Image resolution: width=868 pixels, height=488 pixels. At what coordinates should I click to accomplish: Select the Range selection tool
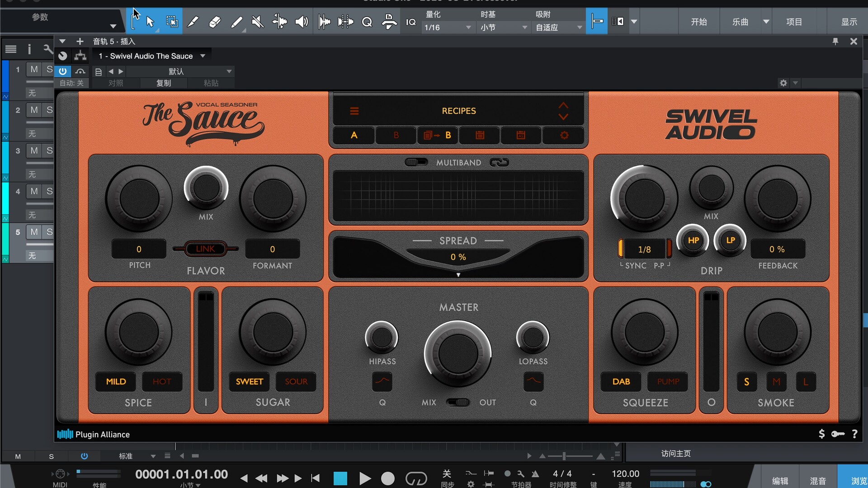[172, 21]
